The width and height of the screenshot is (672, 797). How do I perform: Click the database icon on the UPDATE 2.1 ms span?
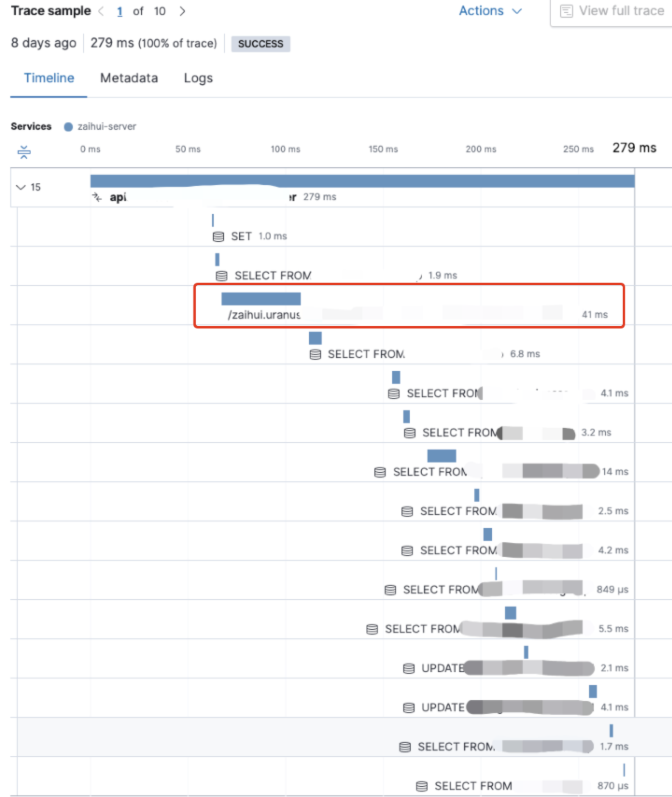[x=409, y=668]
